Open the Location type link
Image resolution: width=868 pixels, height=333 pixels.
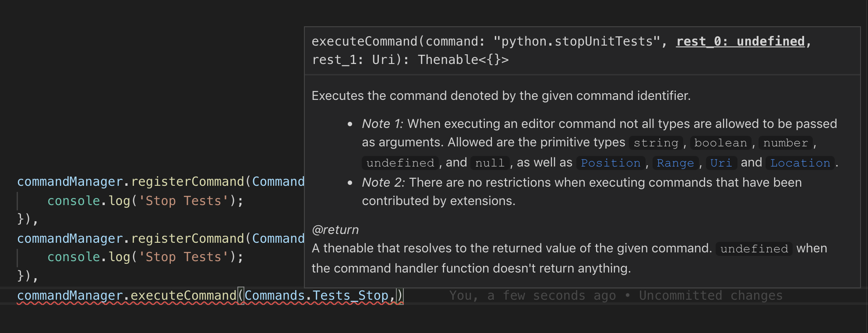click(800, 163)
